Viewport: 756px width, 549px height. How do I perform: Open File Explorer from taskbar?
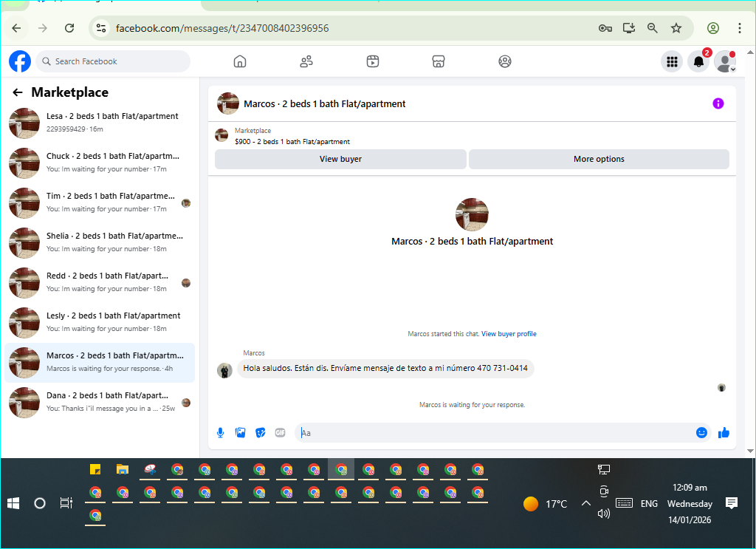pyautogui.click(x=123, y=469)
